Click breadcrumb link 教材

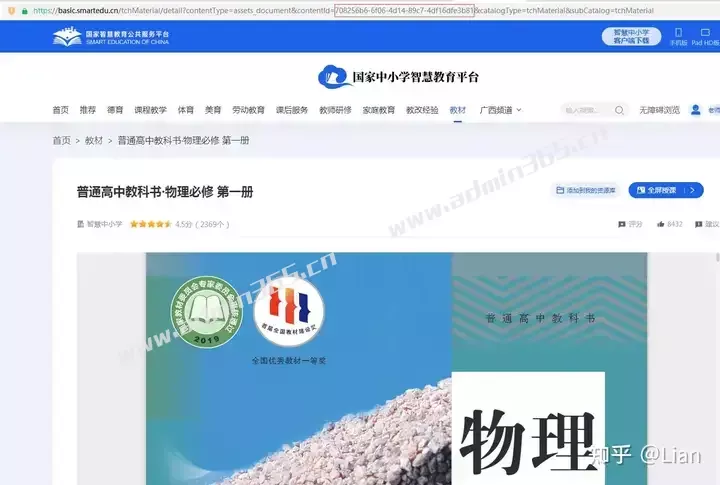click(94, 141)
